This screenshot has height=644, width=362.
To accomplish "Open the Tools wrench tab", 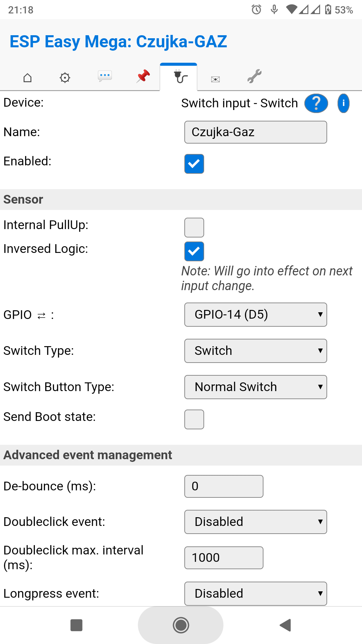I will coord(254,76).
